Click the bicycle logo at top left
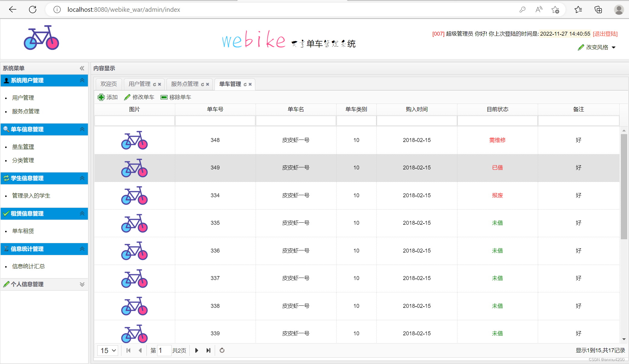 click(41, 37)
